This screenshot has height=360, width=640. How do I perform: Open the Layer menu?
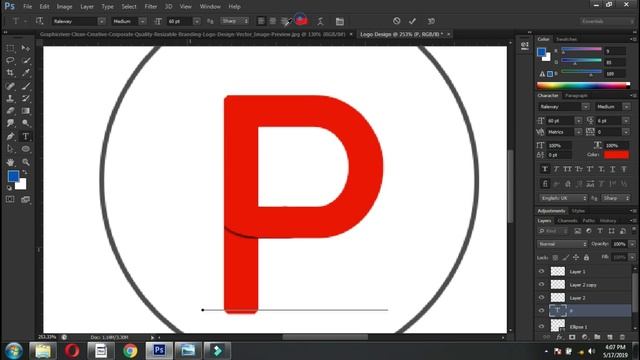pyautogui.click(x=87, y=7)
